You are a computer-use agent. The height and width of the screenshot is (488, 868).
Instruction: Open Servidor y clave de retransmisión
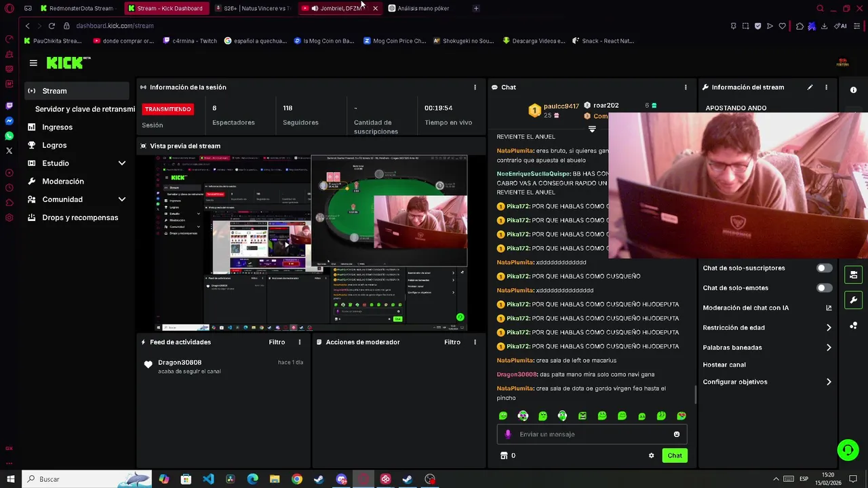click(x=85, y=109)
